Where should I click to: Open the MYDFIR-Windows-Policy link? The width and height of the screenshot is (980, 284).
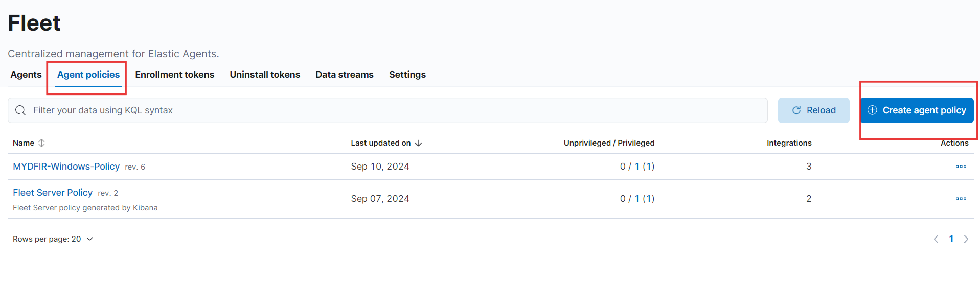pyautogui.click(x=66, y=167)
